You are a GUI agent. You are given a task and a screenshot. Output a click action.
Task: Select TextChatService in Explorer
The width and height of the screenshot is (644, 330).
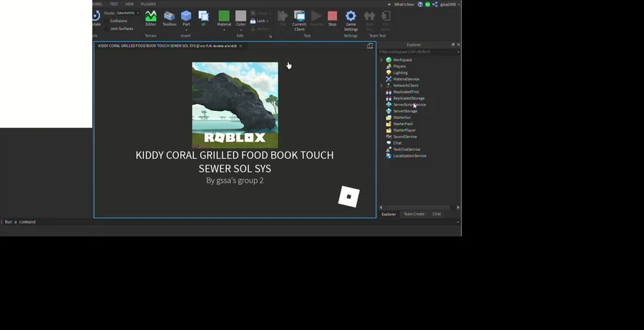tap(406, 149)
